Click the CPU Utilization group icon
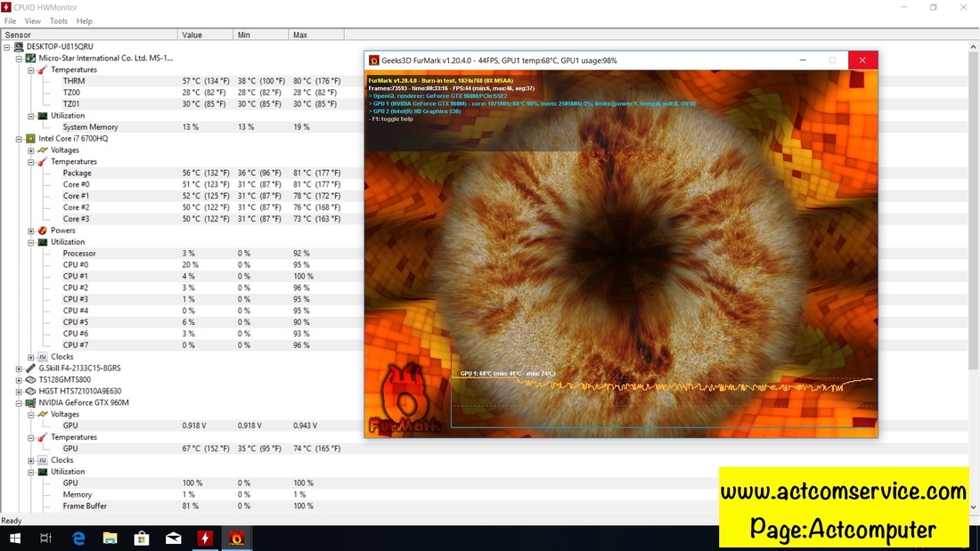Viewport: 980px width, 551px height. (x=43, y=242)
